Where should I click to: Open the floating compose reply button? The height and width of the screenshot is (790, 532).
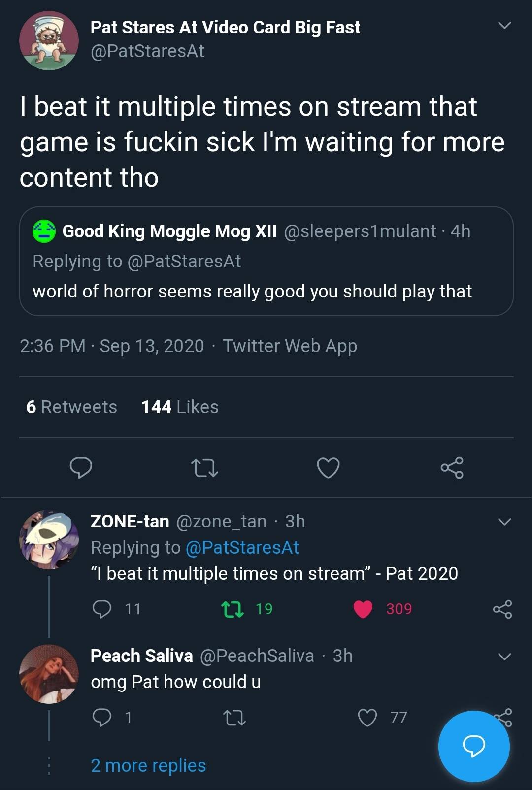(x=474, y=746)
